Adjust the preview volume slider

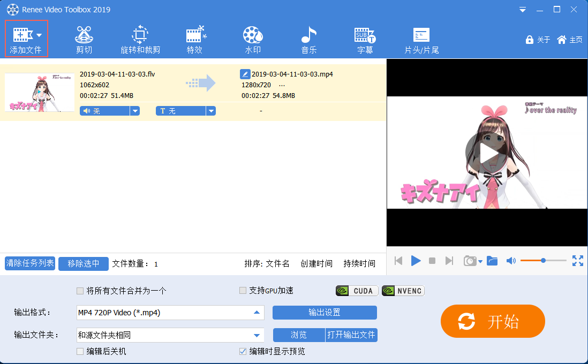[x=544, y=260]
